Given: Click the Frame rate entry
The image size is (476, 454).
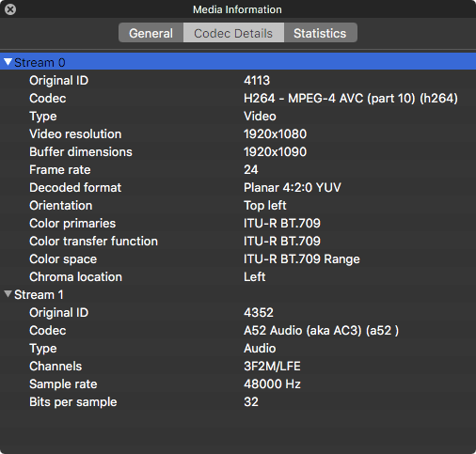Looking at the screenshot, I should pyautogui.click(x=238, y=169).
